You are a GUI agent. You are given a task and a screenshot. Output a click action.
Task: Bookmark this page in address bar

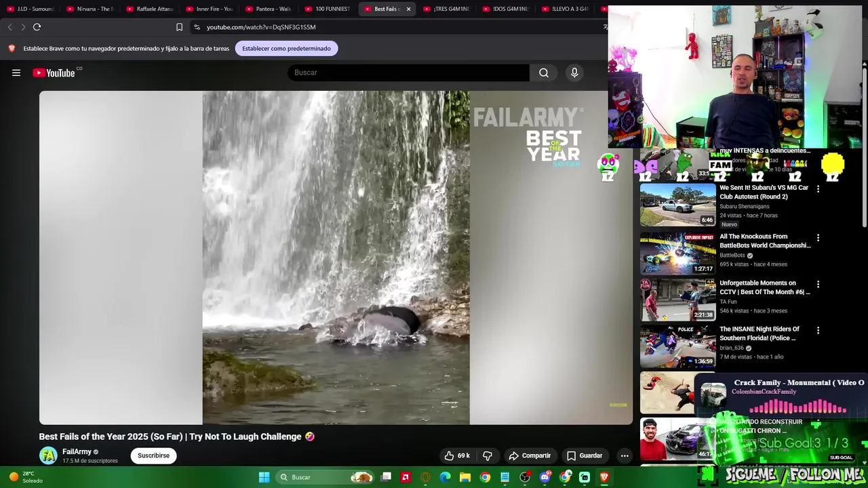(179, 27)
